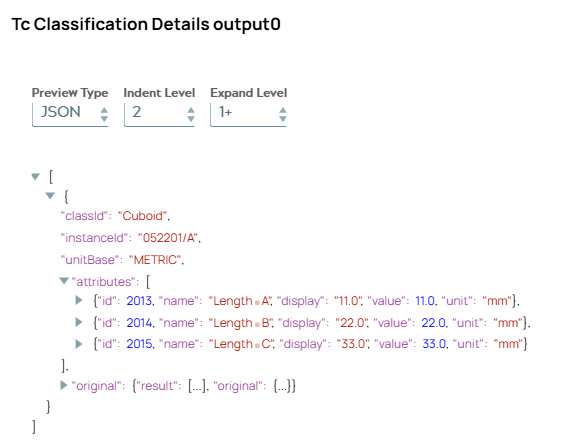Click the Indent Level label
This screenshot has width=571, height=445.
[x=159, y=93]
